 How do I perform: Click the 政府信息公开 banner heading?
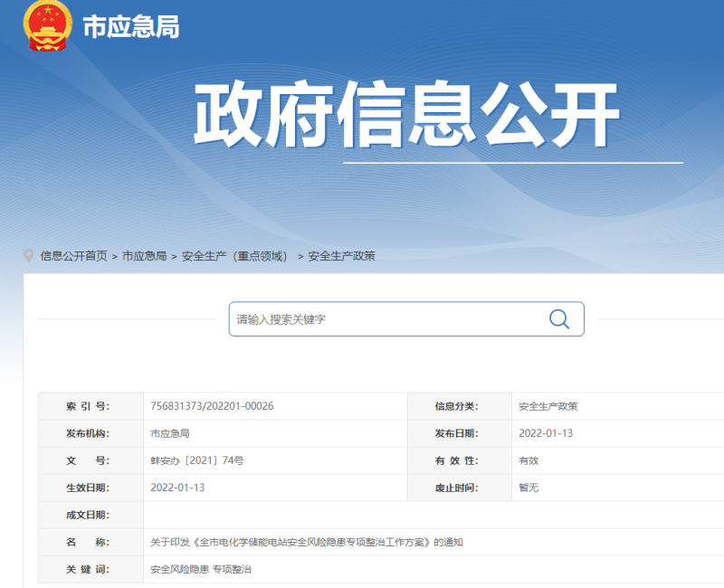click(x=406, y=117)
